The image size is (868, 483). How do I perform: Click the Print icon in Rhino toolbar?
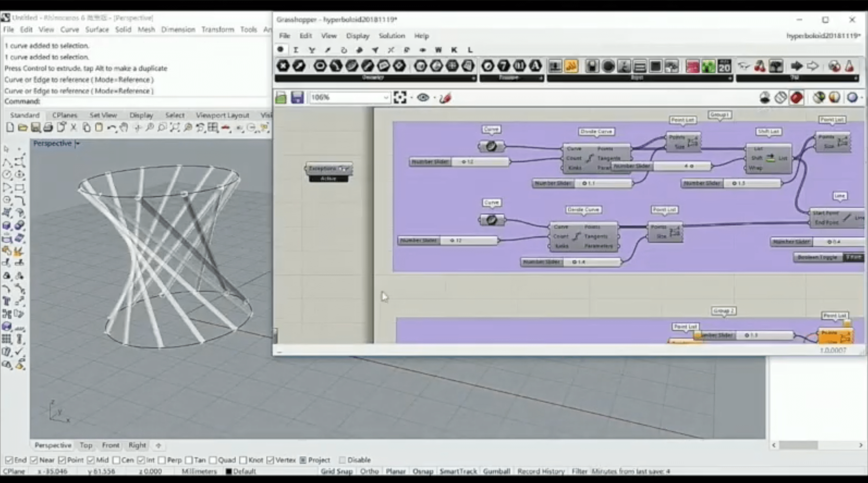[48, 128]
